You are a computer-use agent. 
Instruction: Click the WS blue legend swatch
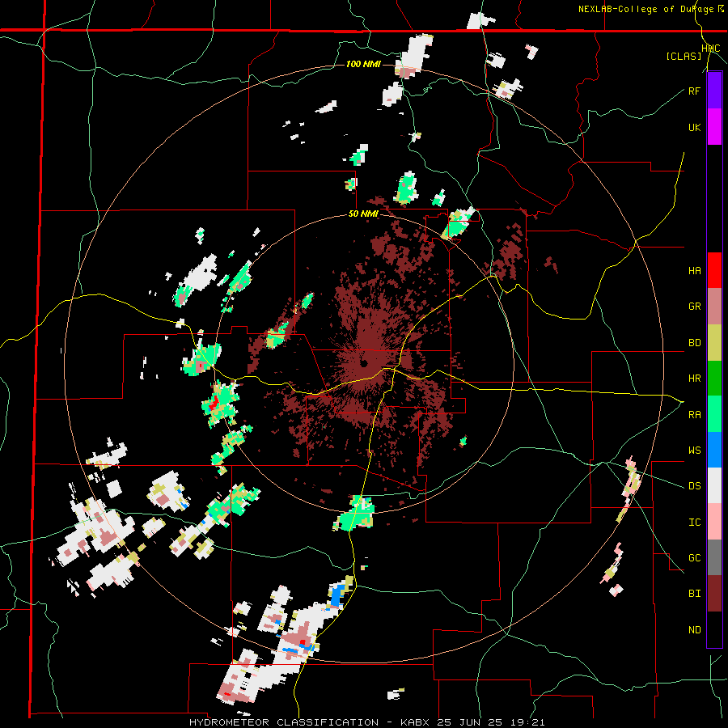714,450
